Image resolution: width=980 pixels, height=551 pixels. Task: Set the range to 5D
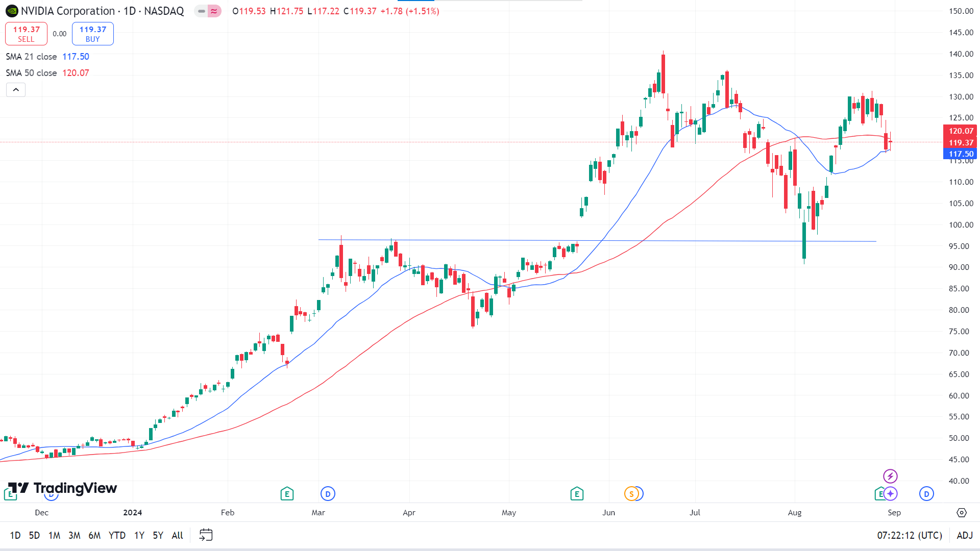point(34,535)
